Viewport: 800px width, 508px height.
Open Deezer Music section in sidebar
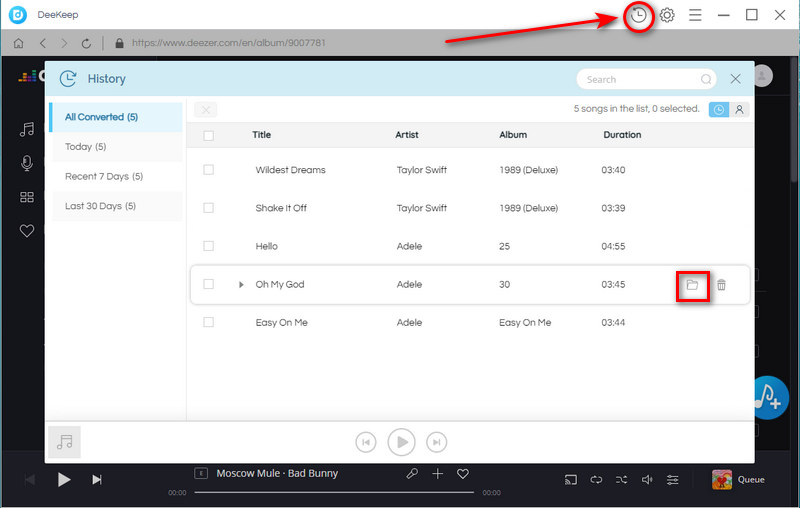(x=27, y=130)
